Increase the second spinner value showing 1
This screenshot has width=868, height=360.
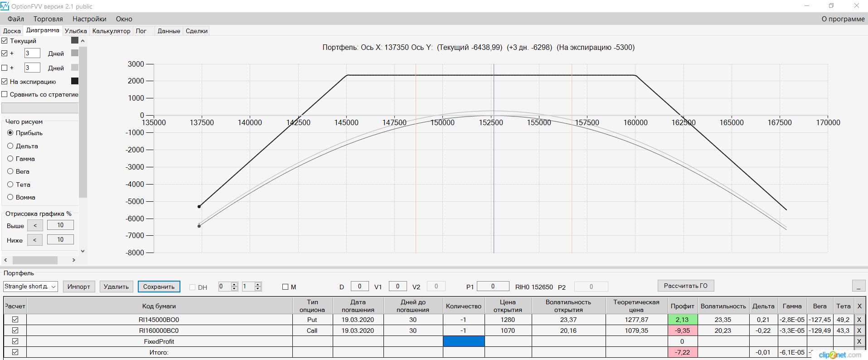tap(258, 284)
